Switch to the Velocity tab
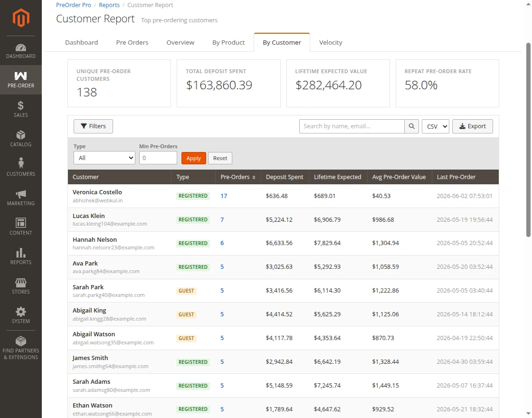This screenshot has height=418, width=532. click(331, 42)
